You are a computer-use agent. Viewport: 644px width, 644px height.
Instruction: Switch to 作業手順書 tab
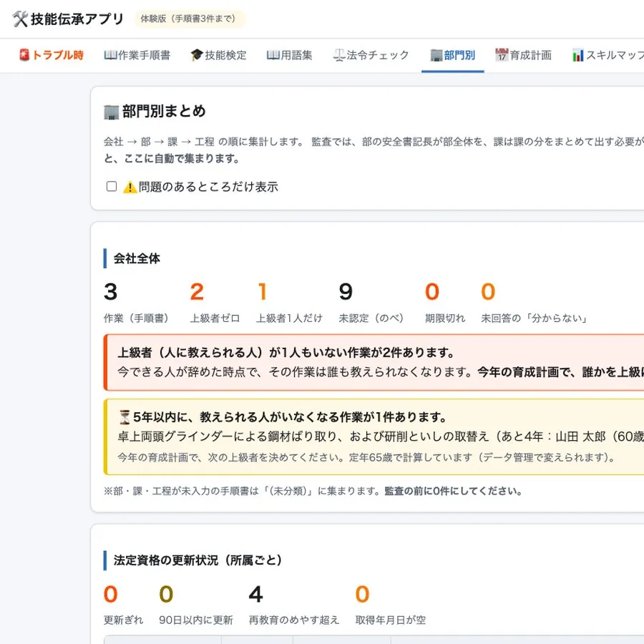pyautogui.click(x=137, y=55)
